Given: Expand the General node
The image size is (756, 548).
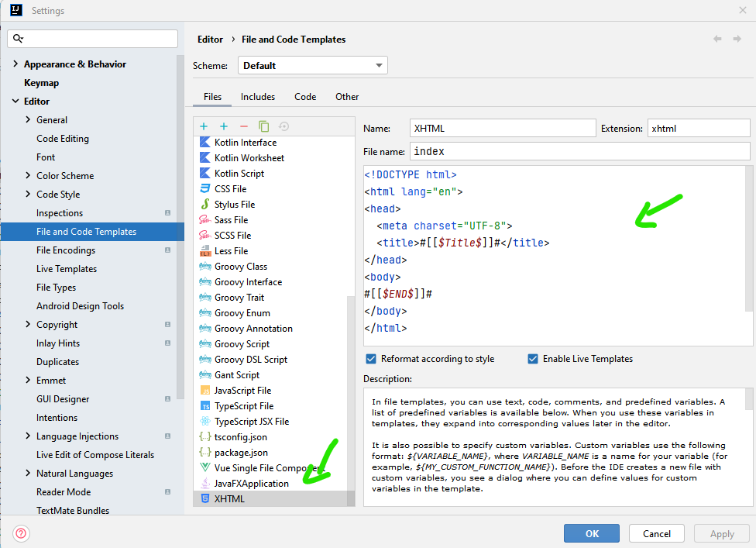Looking at the screenshot, I should tap(27, 119).
